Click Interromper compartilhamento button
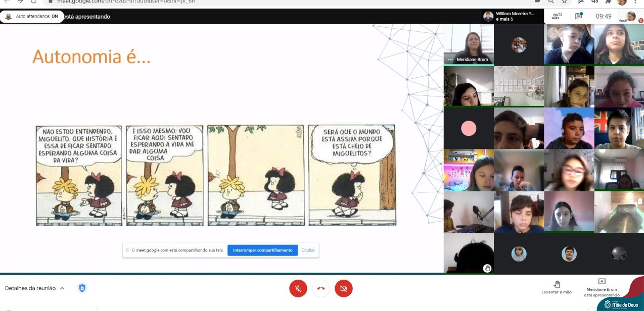Viewport: 644px width, 311px height. pyautogui.click(x=262, y=250)
